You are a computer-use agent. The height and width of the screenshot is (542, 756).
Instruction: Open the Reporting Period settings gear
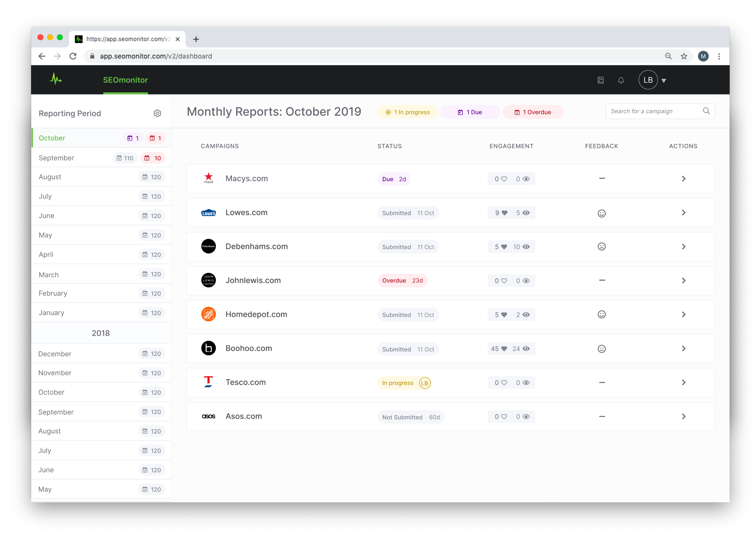(157, 113)
